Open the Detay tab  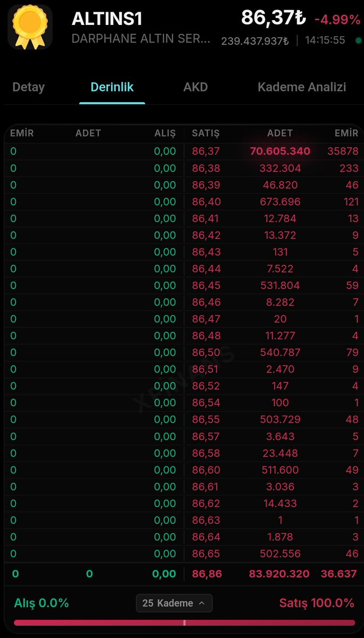coord(29,87)
